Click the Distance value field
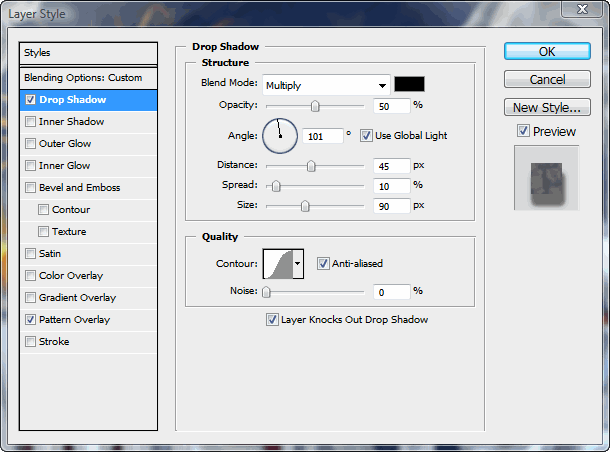The image size is (610, 452). tap(392, 166)
